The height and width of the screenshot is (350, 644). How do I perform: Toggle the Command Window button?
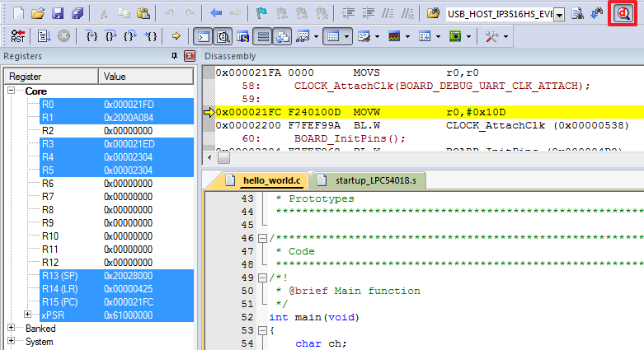point(203,36)
